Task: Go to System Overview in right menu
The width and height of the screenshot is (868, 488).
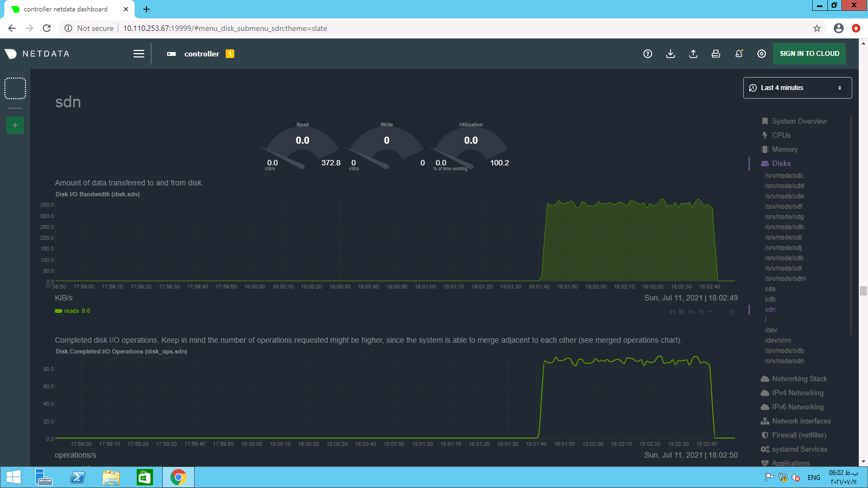Action: pyautogui.click(x=799, y=121)
